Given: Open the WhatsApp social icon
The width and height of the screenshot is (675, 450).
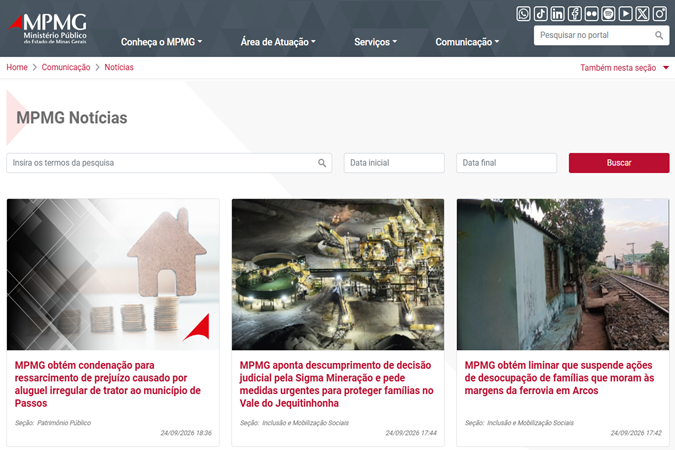Looking at the screenshot, I should [523, 14].
